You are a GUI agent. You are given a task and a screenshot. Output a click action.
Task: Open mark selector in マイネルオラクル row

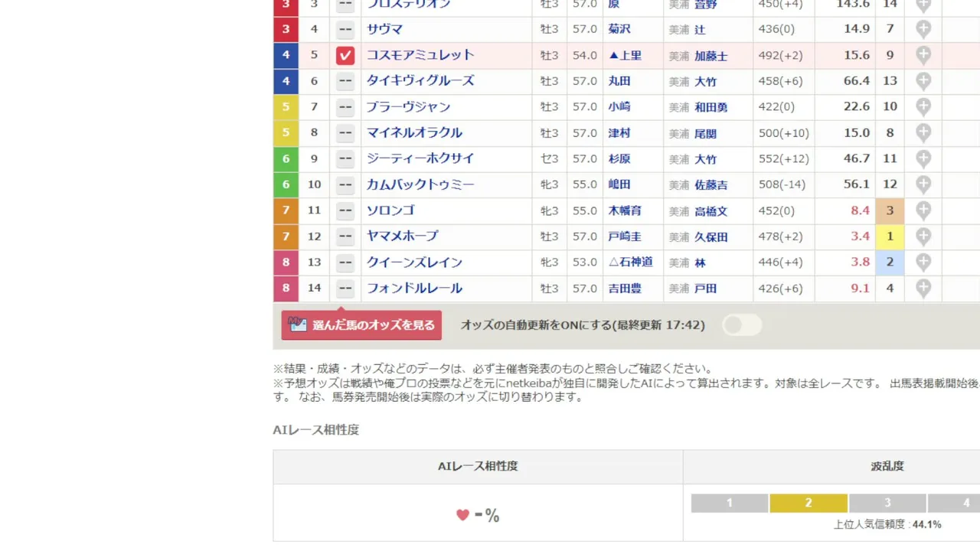345,132
